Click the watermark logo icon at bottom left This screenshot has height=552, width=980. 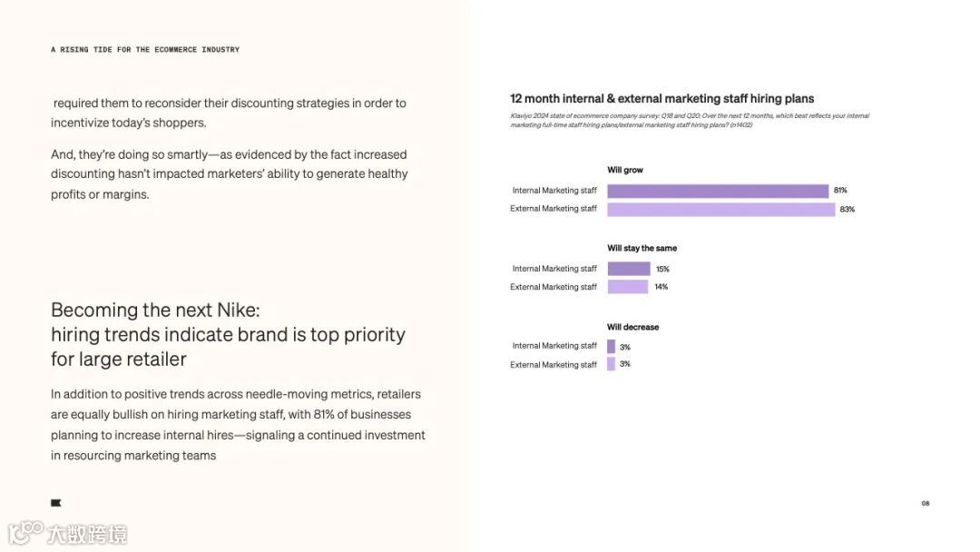25,533
